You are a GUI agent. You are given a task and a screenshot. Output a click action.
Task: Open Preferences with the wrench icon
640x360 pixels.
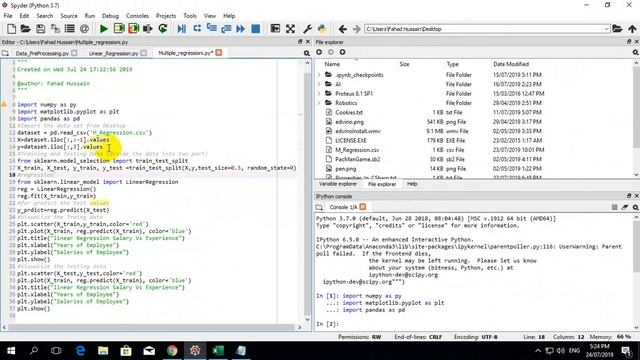click(307, 29)
